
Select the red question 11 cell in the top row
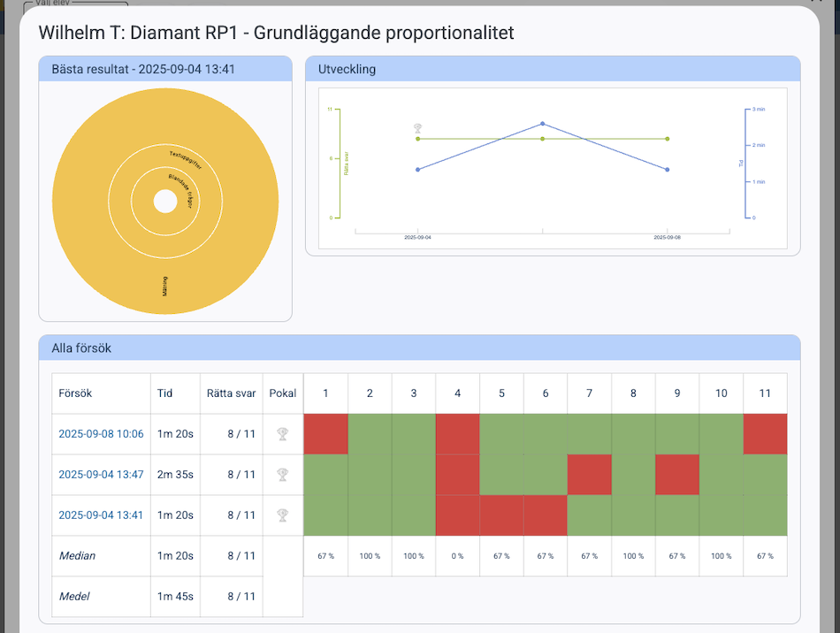tap(765, 434)
